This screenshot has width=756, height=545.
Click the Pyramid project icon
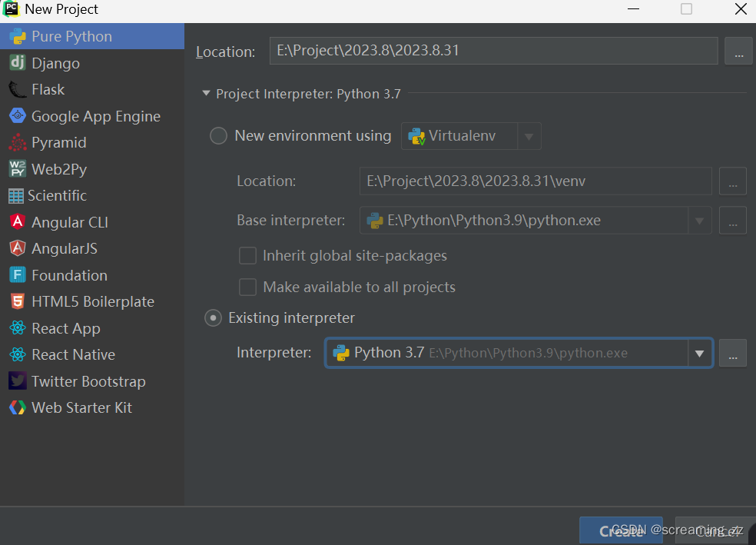[x=18, y=142]
